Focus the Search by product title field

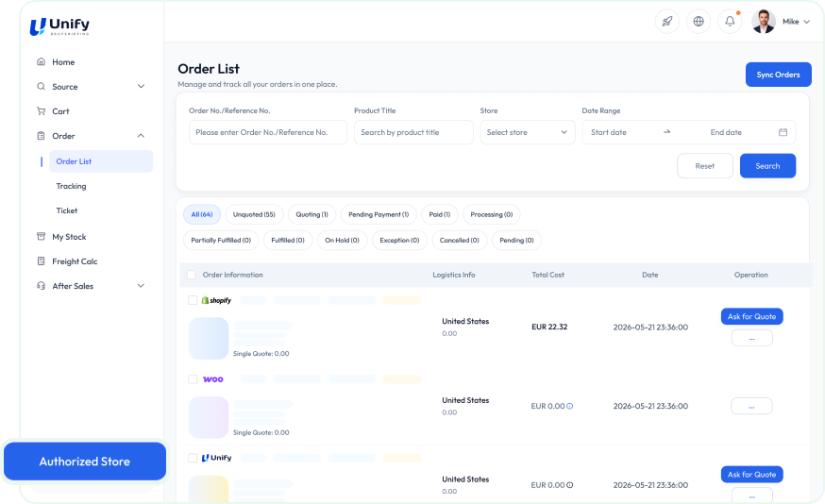(x=413, y=132)
